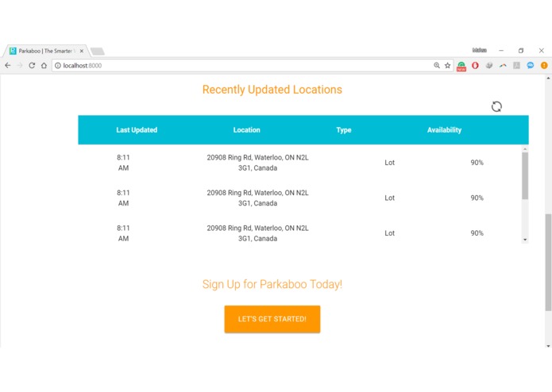Click the Availability column header

[444, 130]
